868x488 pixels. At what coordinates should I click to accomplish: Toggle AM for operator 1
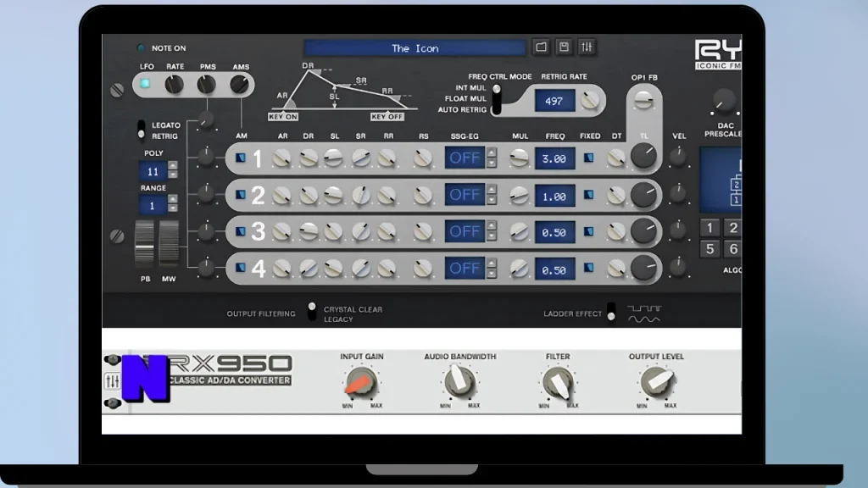click(241, 158)
